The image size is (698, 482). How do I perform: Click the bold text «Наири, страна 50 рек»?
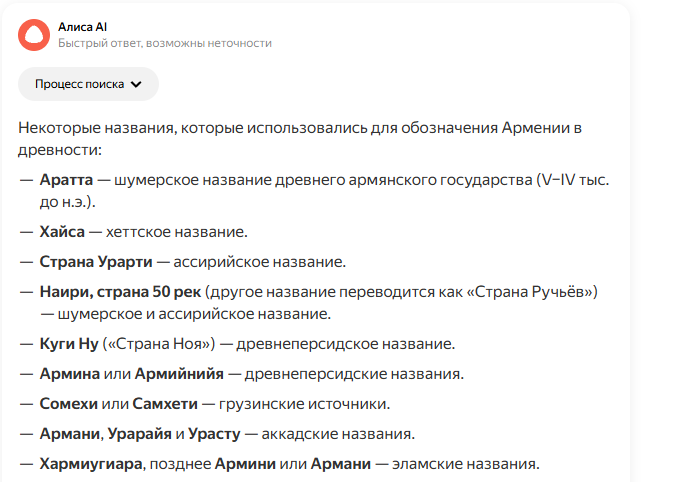tap(120, 292)
